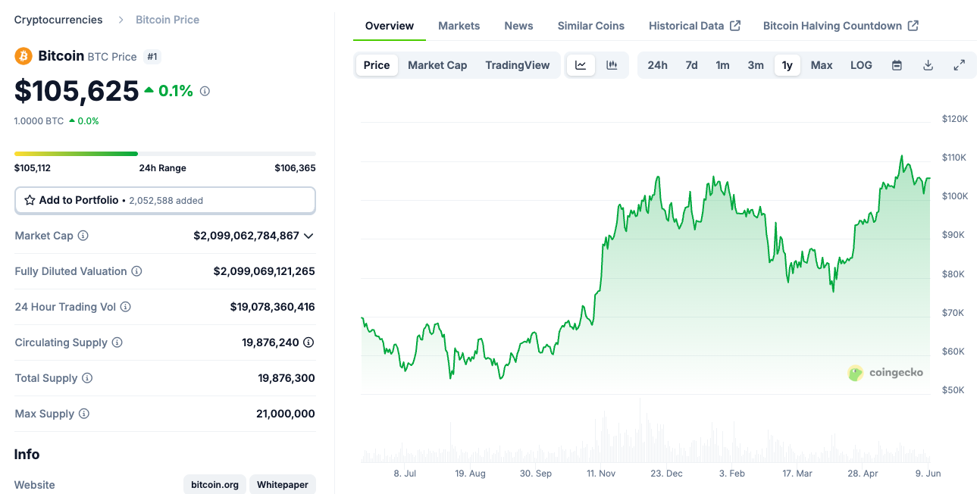Image resolution: width=980 pixels, height=494 pixels.
Task: Click the 21,000,000 max supply value
Action: pos(286,414)
